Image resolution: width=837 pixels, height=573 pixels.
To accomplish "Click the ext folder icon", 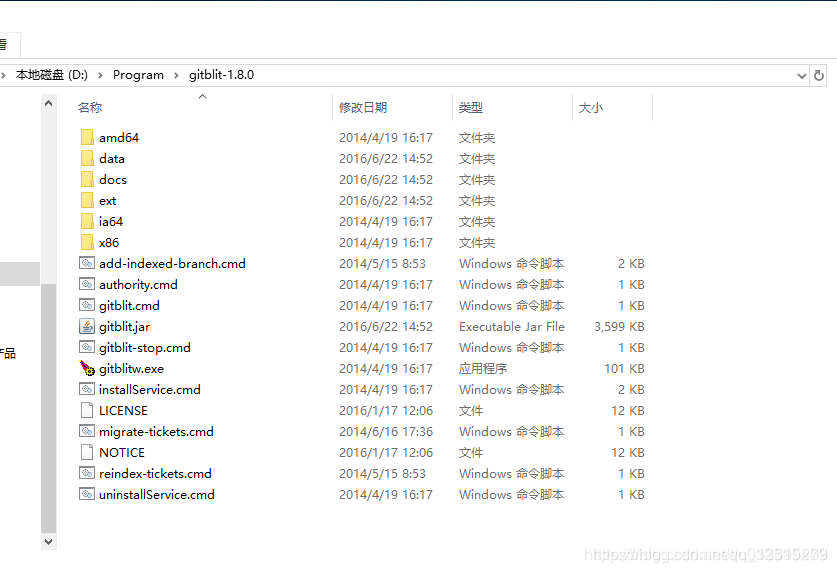I will click(x=87, y=200).
